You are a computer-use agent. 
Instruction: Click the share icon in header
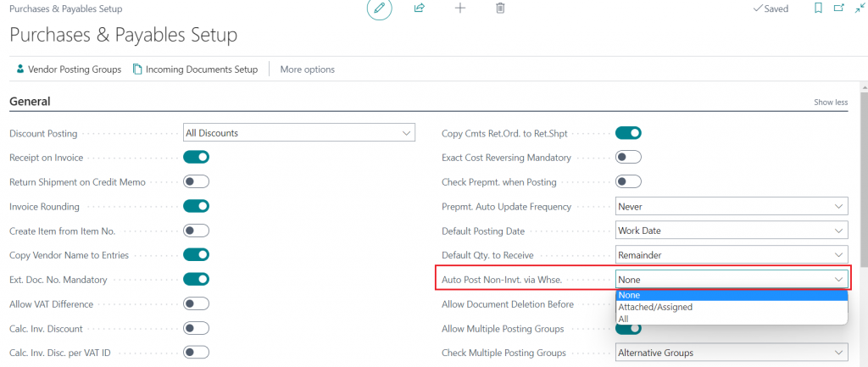click(x=419, y=8)
